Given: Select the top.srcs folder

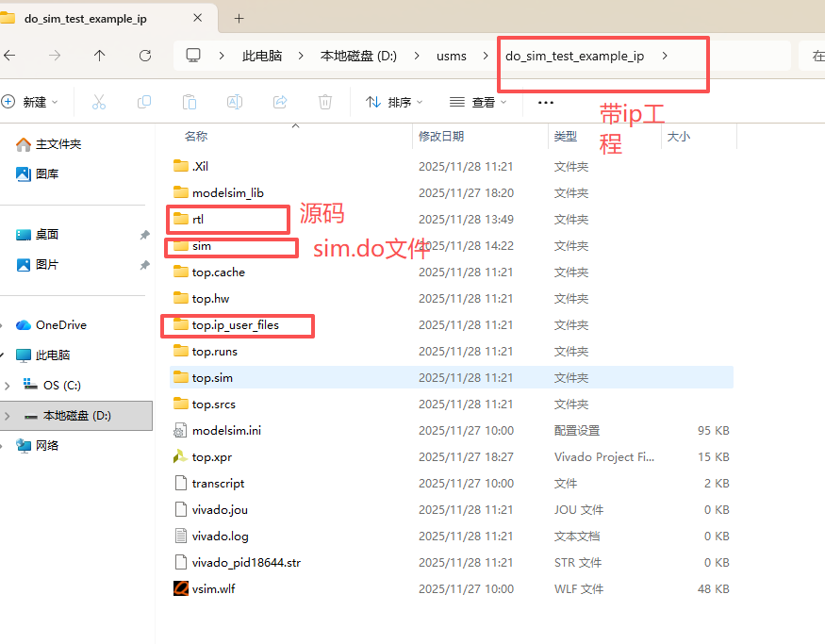Looking at the screenshot, I should 452,405.
